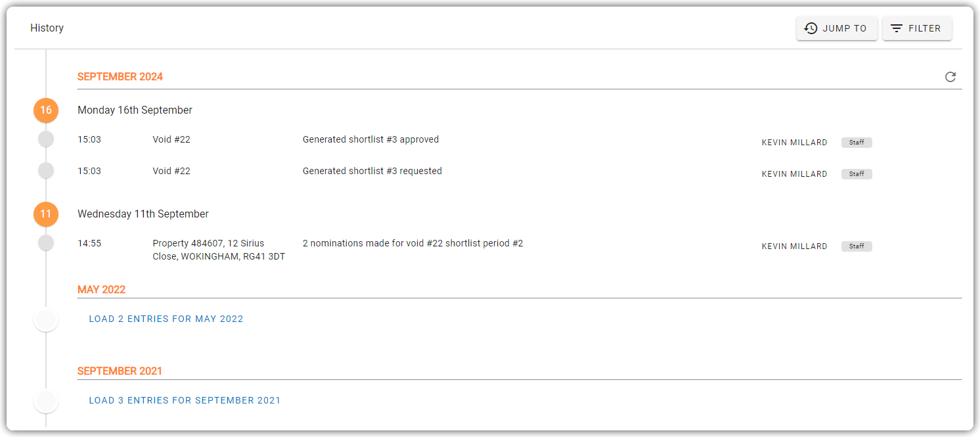980x437 pixels.
Task: Click the Monday 16th September date heading
Action: coord(135,110)
